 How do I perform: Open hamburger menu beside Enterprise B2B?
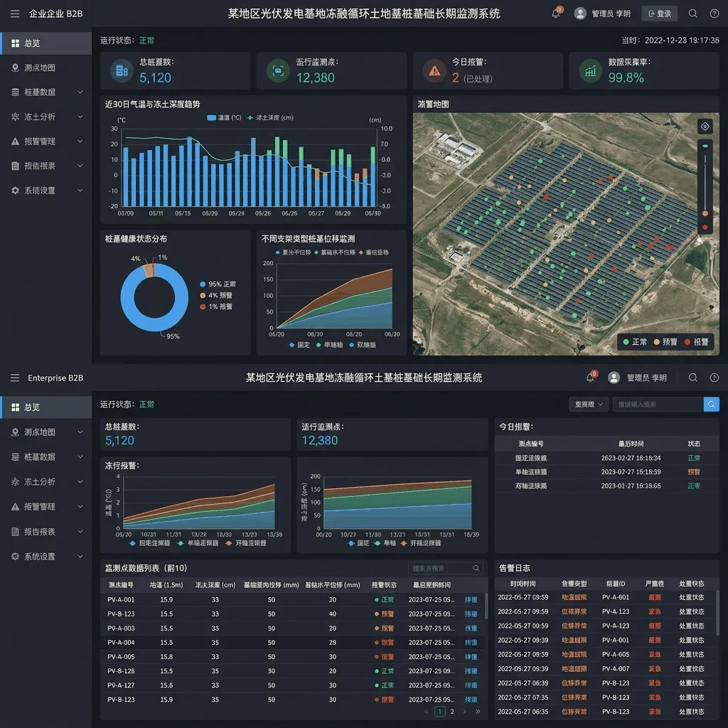point(15,378)
